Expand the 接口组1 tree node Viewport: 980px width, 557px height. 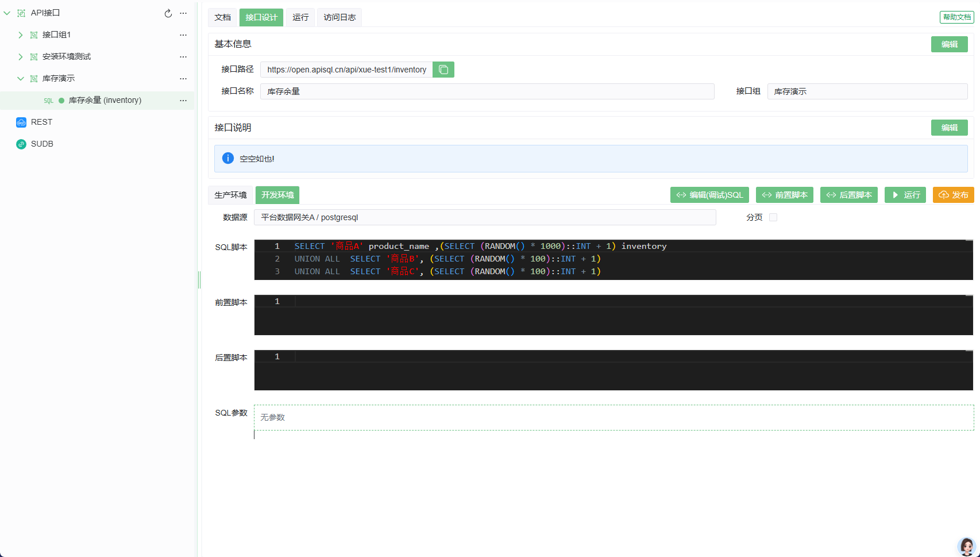(x=21, y=35)
